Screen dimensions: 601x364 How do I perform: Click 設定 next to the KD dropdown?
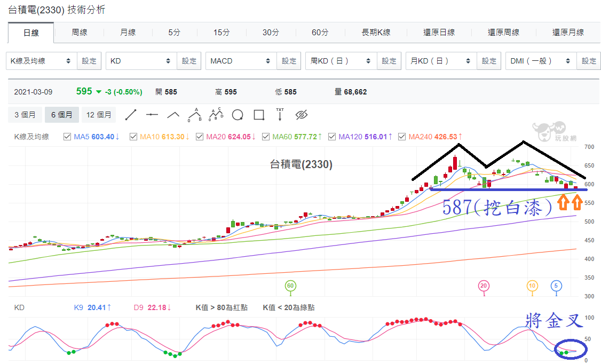click(x=189, y=61)
